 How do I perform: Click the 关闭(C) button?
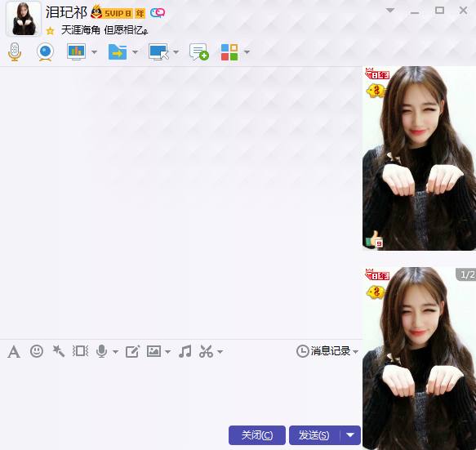click(x=257, y=435)
